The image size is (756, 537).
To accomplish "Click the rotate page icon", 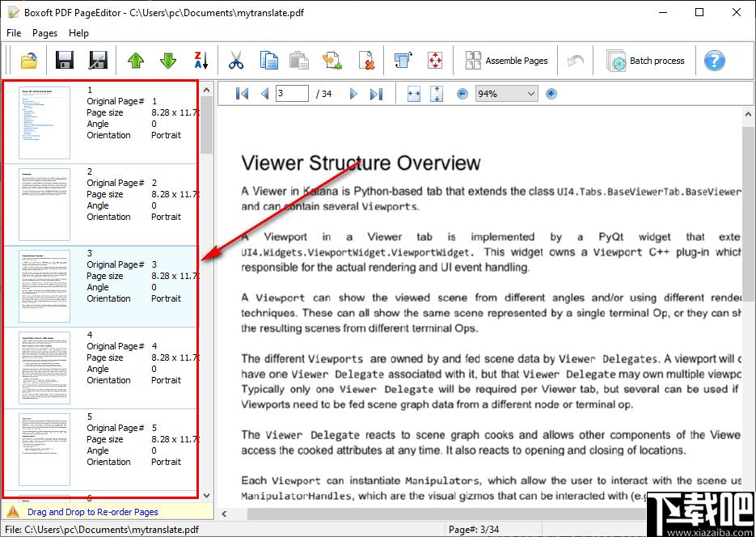I will click(403, 61).
